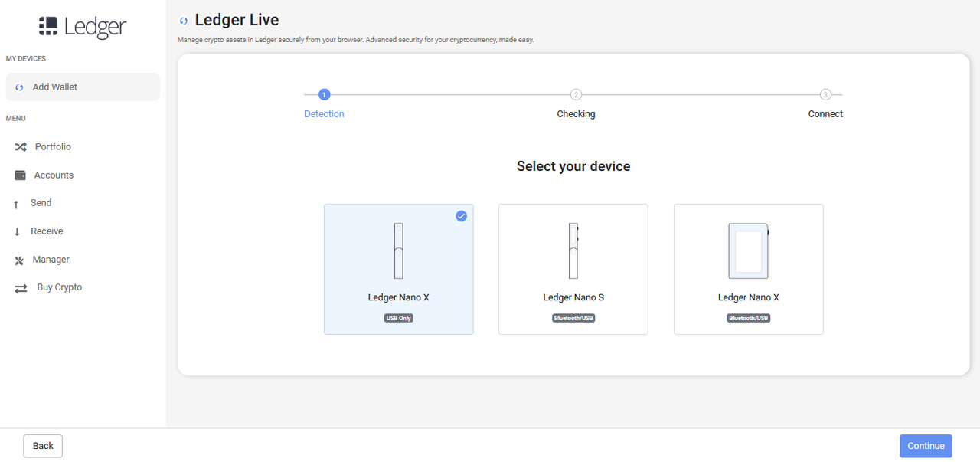
Task: Click the Send up-arrow icon
Action: (x=16, y=204)
